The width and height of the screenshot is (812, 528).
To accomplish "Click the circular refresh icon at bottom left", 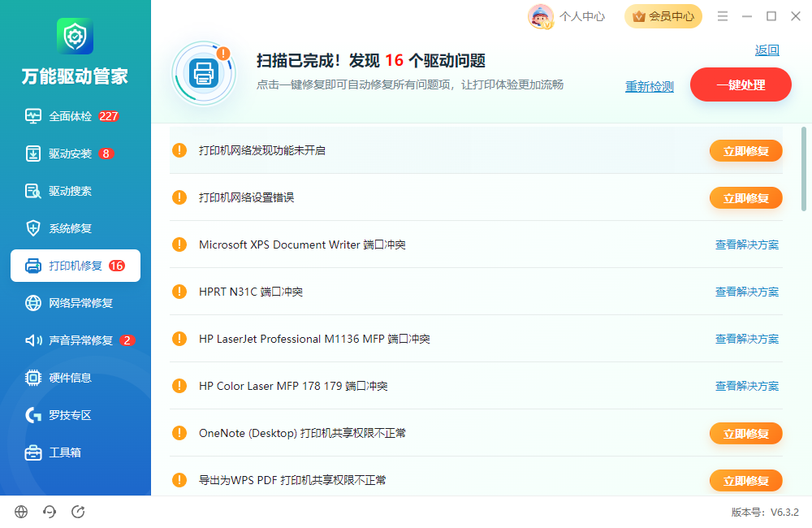I will coord(78,512).
